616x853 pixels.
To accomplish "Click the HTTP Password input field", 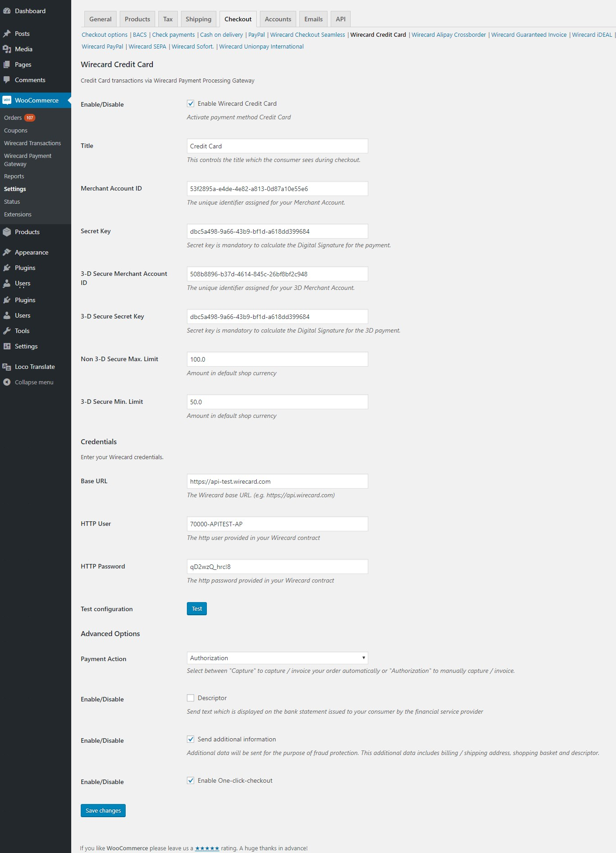I will (x=277, y=567).
